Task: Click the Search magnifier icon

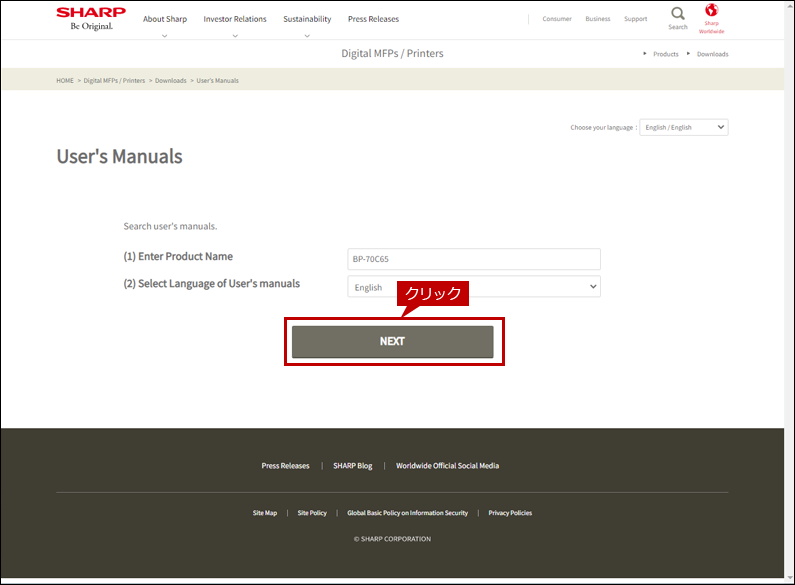Action: coord(677,13)
